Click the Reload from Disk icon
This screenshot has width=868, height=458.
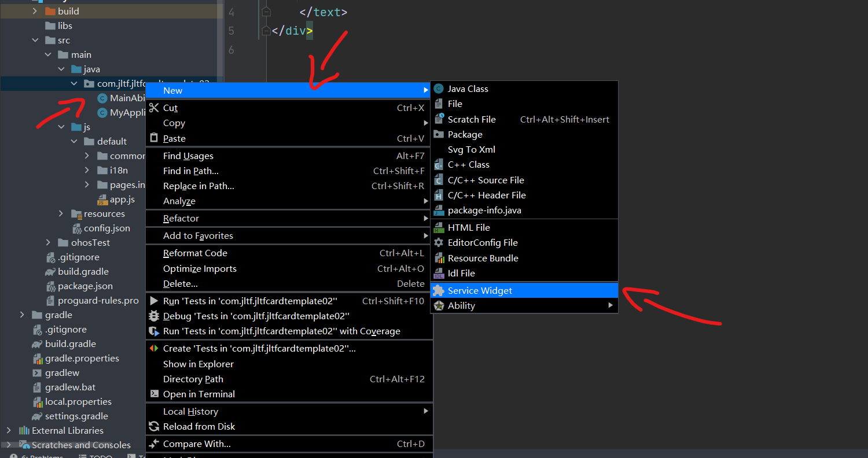coord(154,427)
